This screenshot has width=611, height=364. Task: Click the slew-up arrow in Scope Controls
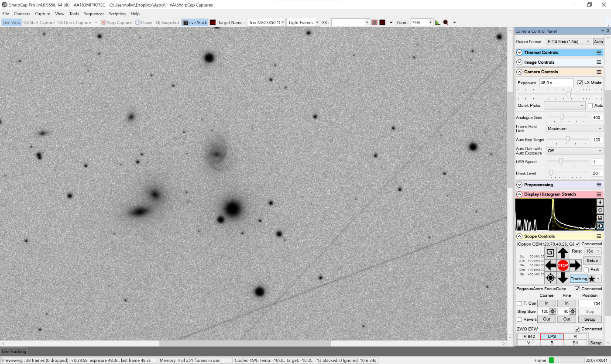click(563, 252)
